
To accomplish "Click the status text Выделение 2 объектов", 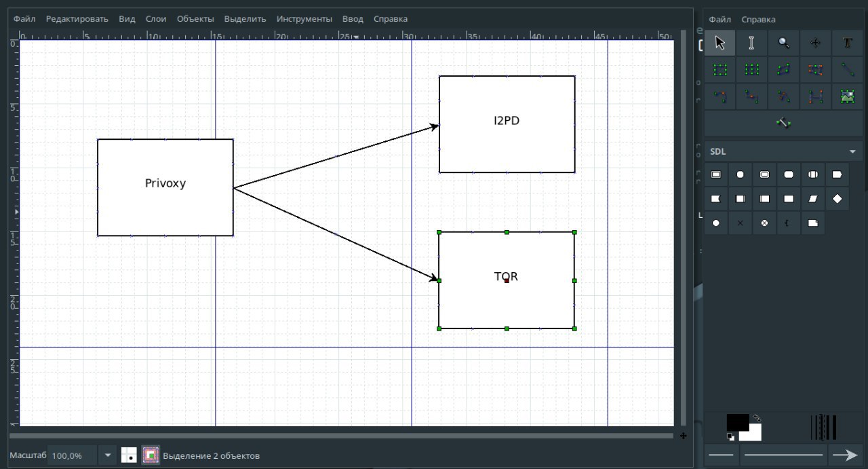I will (x=211, y=455).
